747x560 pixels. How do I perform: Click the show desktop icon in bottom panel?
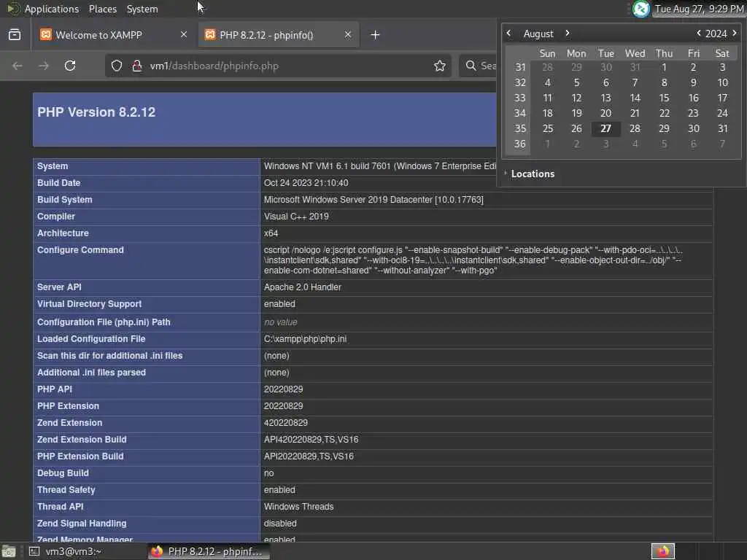tap(9, 552)
